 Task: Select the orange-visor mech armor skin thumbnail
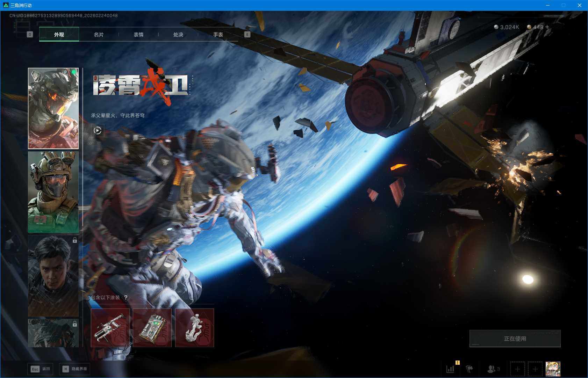coord(53,108)
